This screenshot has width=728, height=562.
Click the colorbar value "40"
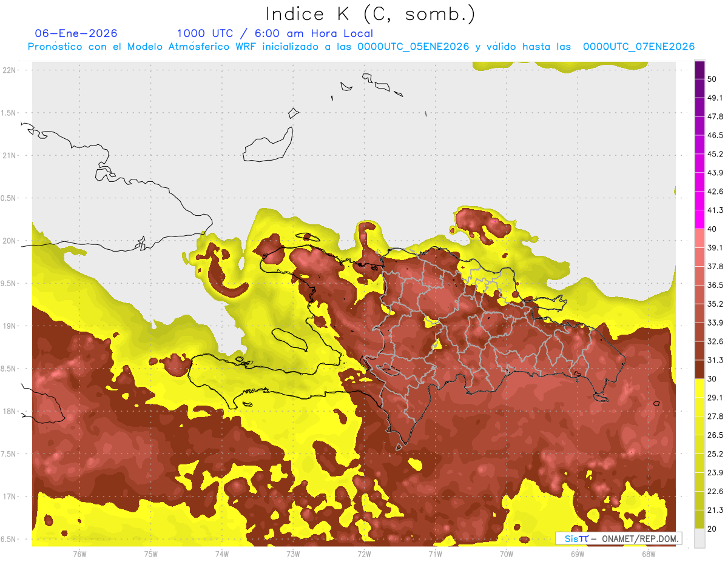(713, 229)
